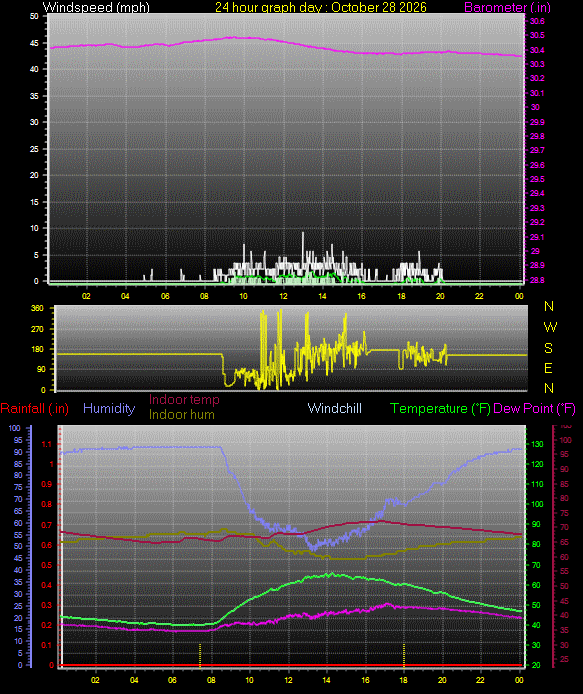Image resolution: width=583 pixels, height=694 pixels.
Task: Click the '22' hour label under windspeed chart
Action: tap(479, 296)
